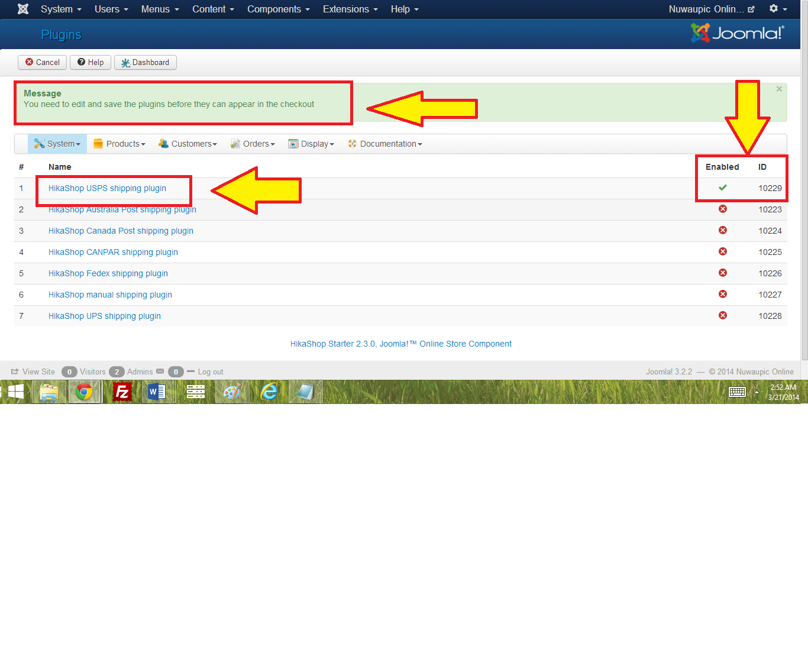The height and width of the screenshot is (672, 808).
Task: Click the taskbar clock showing 2:52 AM
Action: pyautogui.click(x=783, y=392)
